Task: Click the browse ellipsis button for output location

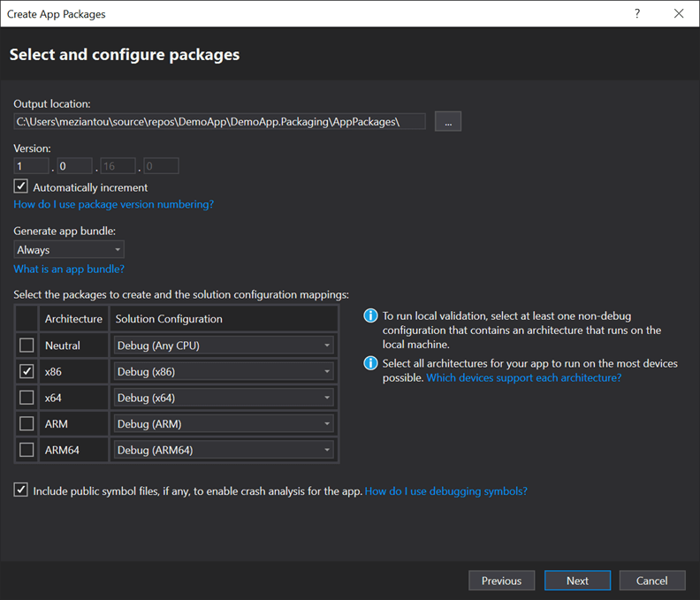Action: point(448,122)
